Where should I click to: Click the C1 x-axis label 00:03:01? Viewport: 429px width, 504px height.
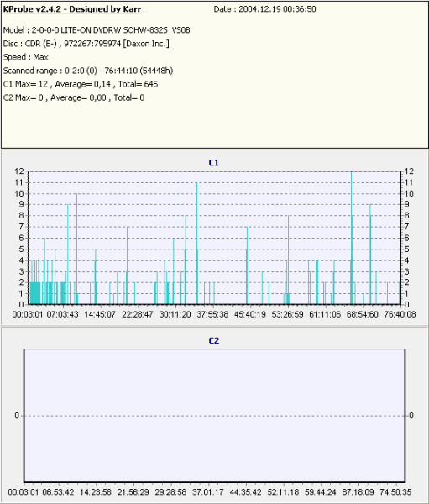[x=28, y=314]
